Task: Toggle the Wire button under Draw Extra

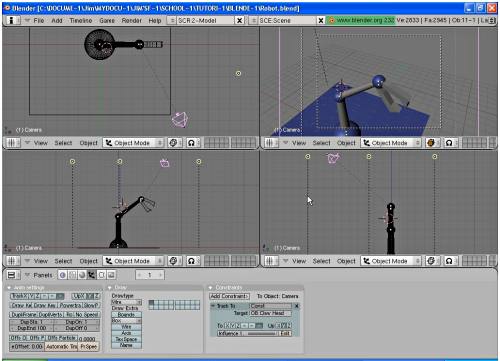Action: click(126, 327)
